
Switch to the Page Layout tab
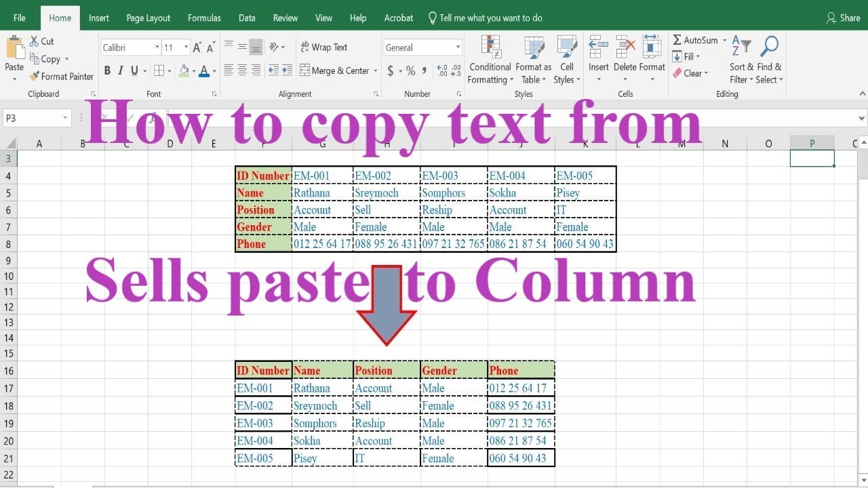pos(149,18)
